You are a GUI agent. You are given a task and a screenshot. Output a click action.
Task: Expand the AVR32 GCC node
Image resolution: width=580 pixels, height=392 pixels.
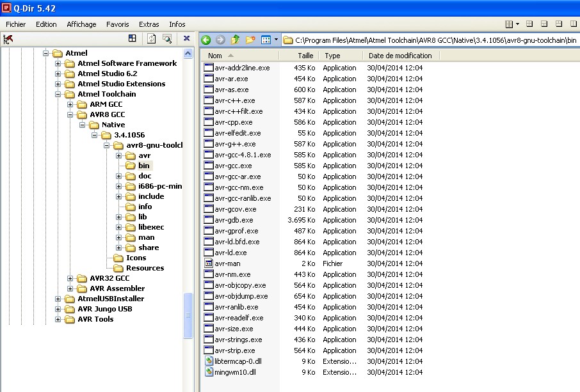(70, 278)
